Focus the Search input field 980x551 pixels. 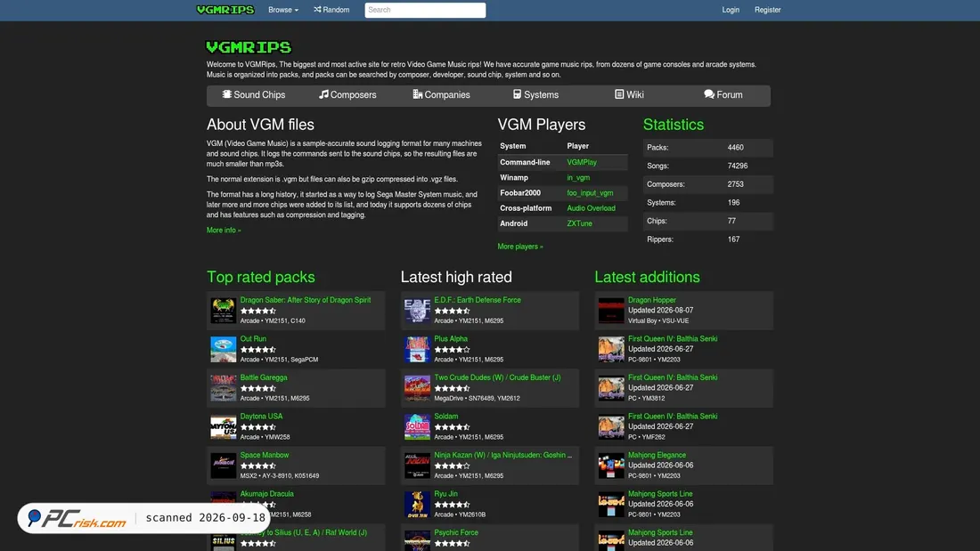pyautogui.click(x=425, y=10)
